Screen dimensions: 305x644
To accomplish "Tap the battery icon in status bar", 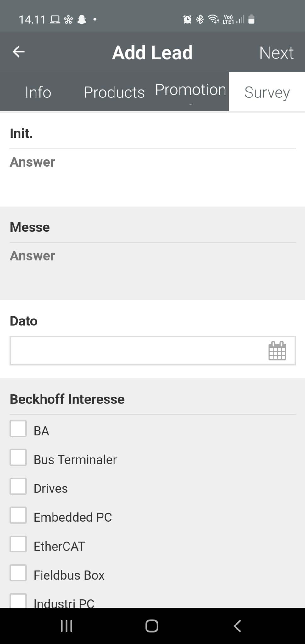I will coord(251,19).
